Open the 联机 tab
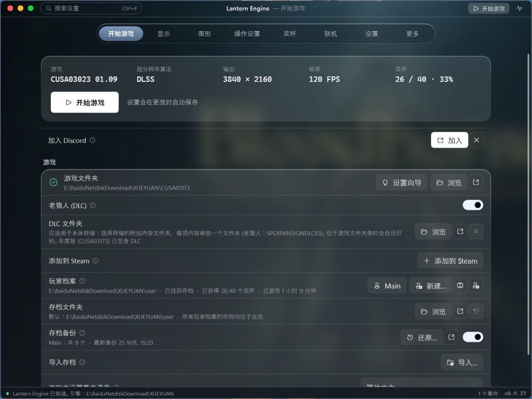This screenshot has width=532, height=399. (x=331, y=33)
